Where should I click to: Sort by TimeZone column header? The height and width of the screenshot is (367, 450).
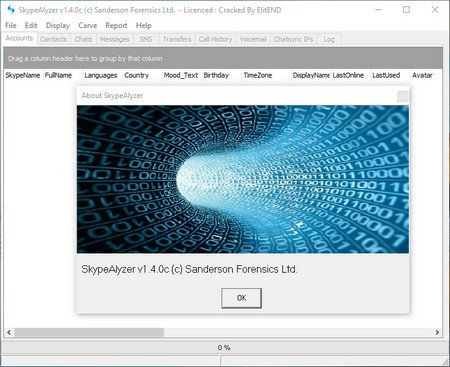pos(266,75)
